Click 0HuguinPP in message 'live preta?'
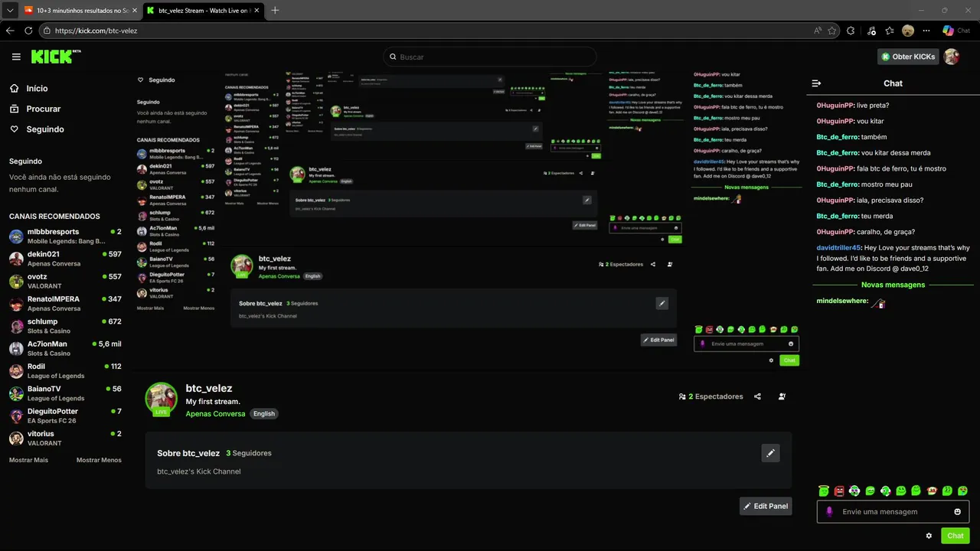The image size is (980, 551). pos(835,105)
